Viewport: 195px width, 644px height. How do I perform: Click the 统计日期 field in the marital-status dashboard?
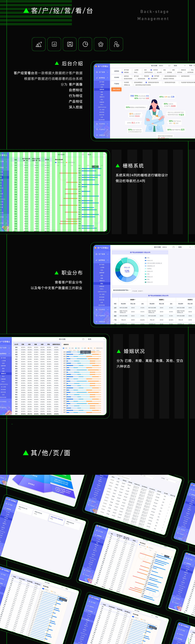71,339
